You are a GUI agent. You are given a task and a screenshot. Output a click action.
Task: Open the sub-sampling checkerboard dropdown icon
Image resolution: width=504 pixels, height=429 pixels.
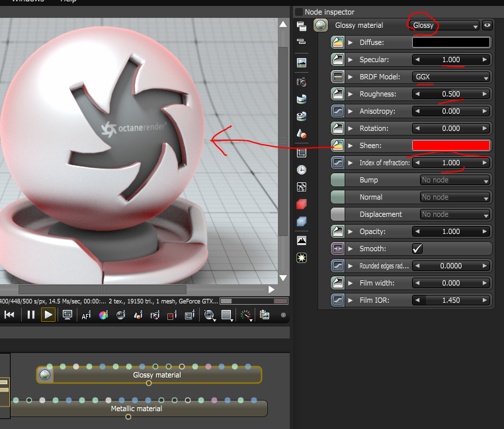click(x=227, y=315)
